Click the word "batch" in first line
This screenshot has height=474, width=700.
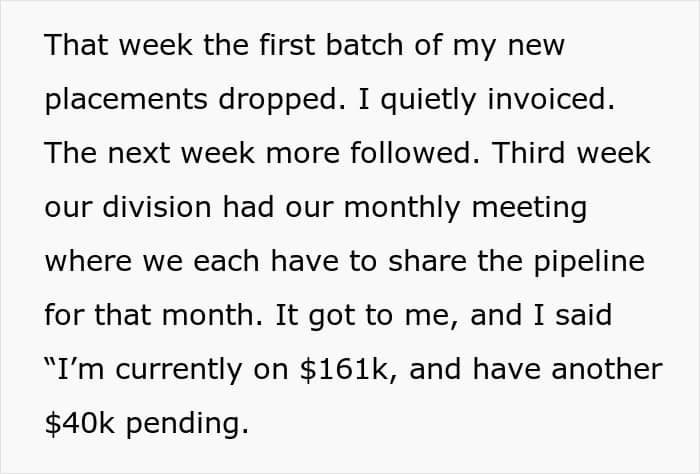coord(364,45)
